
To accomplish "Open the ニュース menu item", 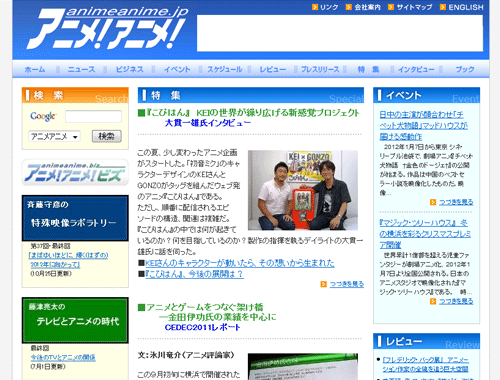I will coord(81,69).
